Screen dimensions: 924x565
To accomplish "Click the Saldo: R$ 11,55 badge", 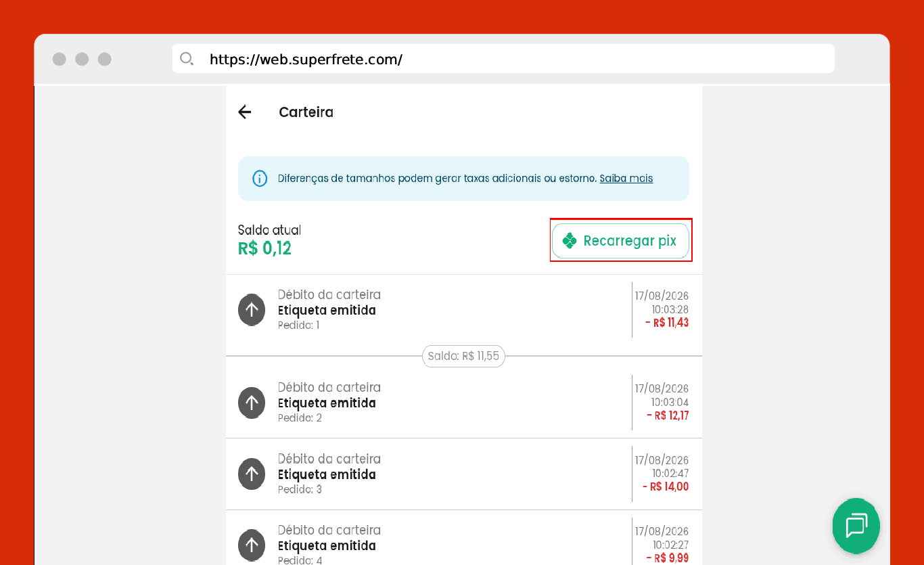I will pos(463,356).
